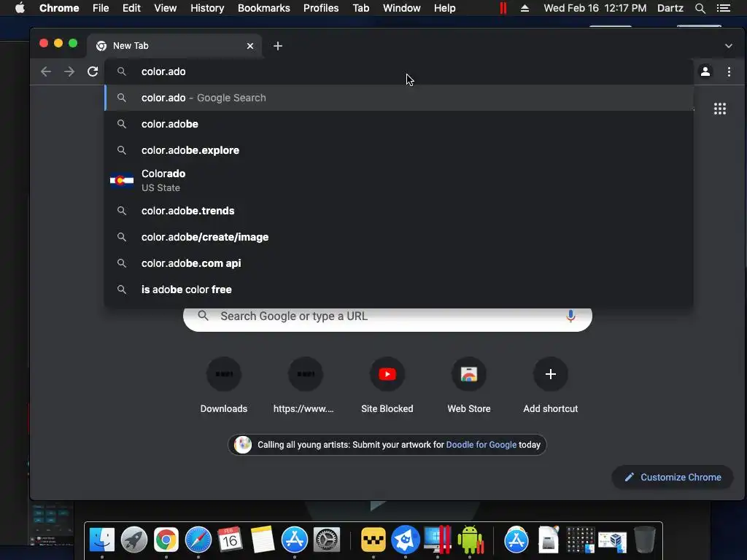Close the New Tab tab
747x560 pixels.
tap(250, 46)
